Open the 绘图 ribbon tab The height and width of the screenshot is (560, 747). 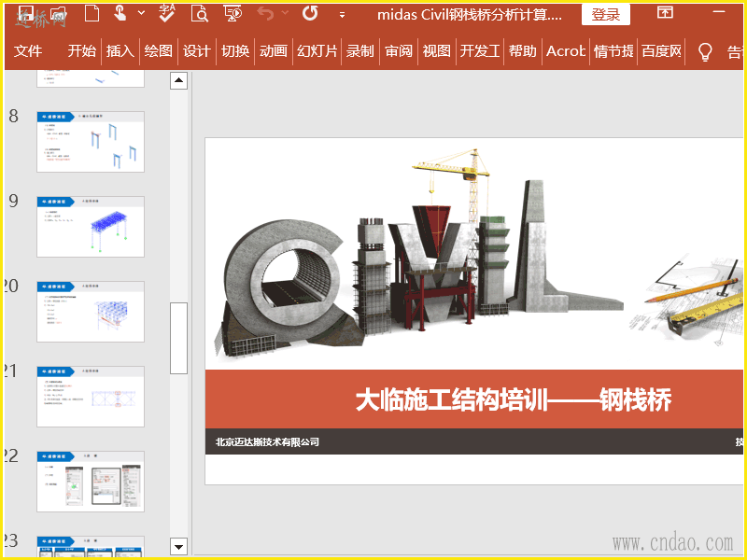point(158,51)
